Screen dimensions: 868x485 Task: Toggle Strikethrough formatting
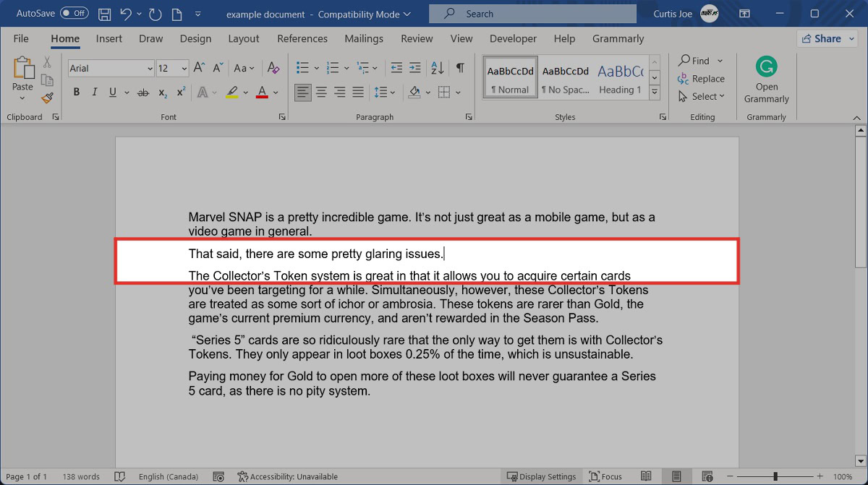[x=143, y=93]
